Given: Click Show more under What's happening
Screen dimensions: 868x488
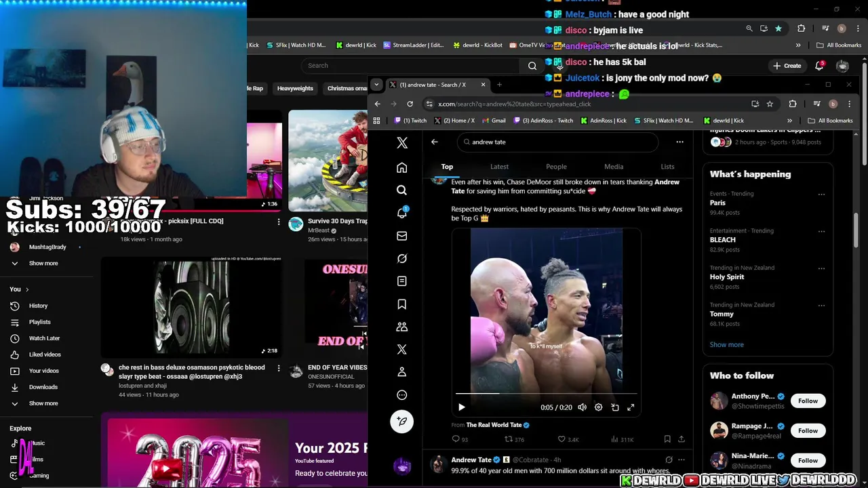Looking at the screenshot, I should coord(726,344).
